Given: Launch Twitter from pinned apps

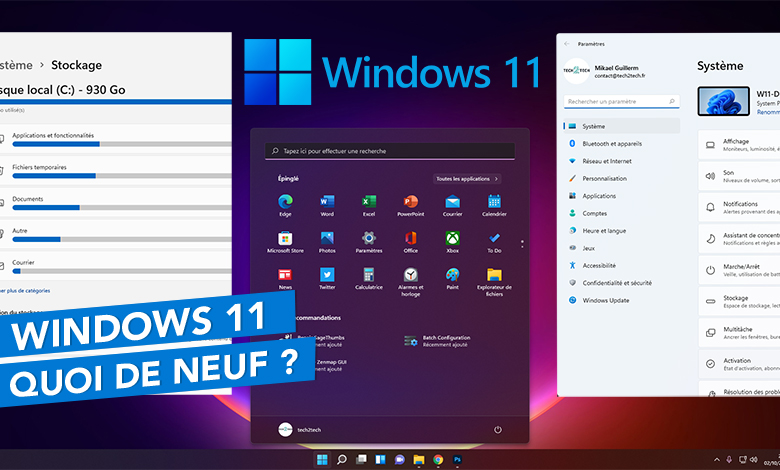Looking at the screenshot, I should tap(327, 279).
